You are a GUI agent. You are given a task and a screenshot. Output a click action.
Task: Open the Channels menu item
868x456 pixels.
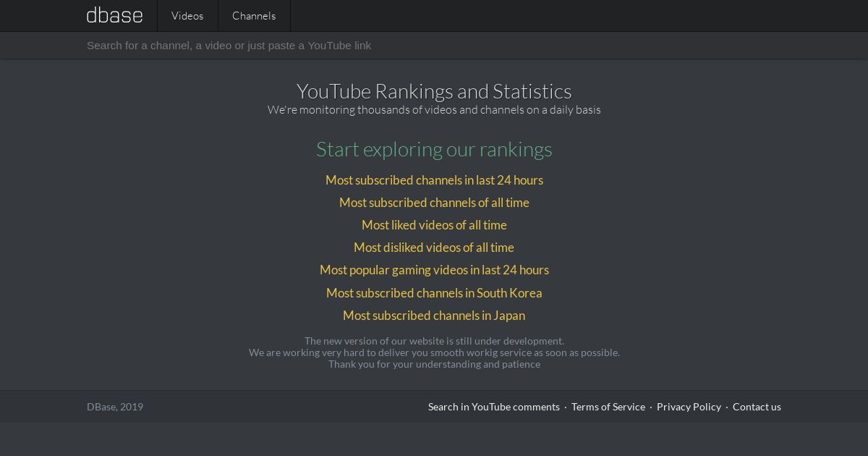tap(254, 15)
